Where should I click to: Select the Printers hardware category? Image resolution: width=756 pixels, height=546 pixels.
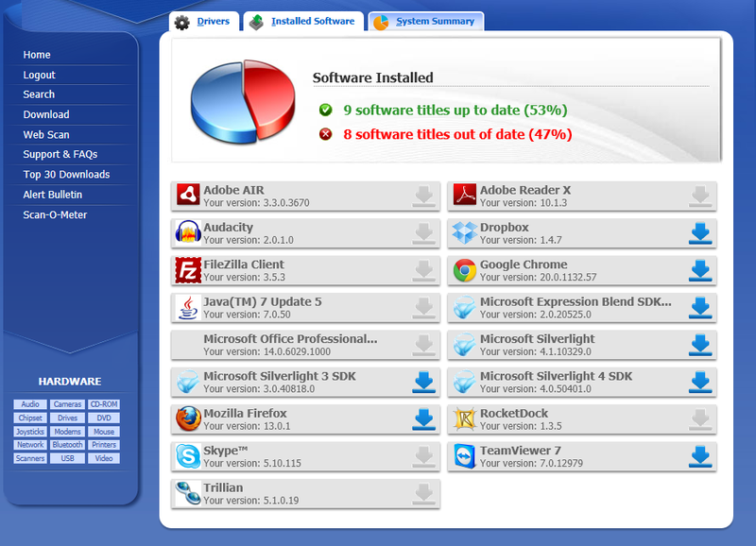104,445
